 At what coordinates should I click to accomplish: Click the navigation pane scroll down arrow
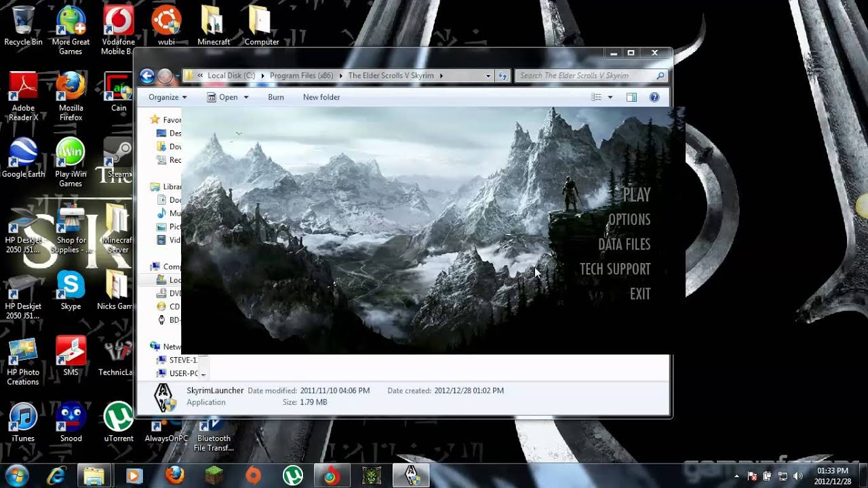(x=203, y=374)
